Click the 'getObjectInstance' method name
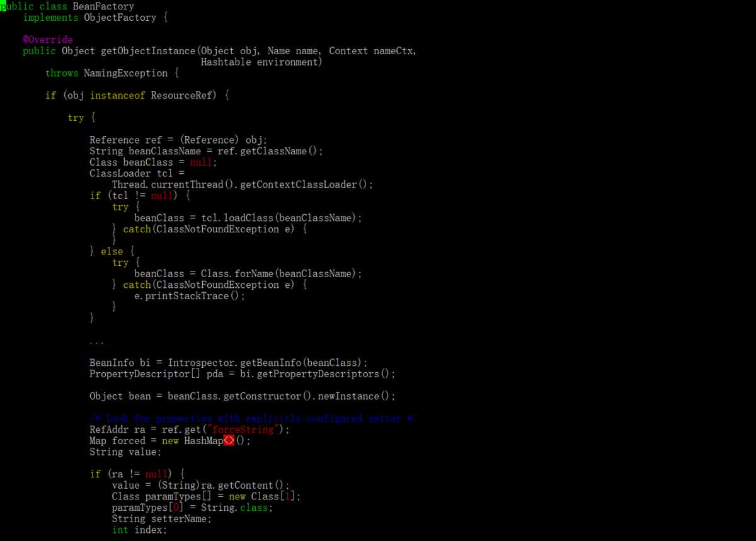 tap(148, 51)
